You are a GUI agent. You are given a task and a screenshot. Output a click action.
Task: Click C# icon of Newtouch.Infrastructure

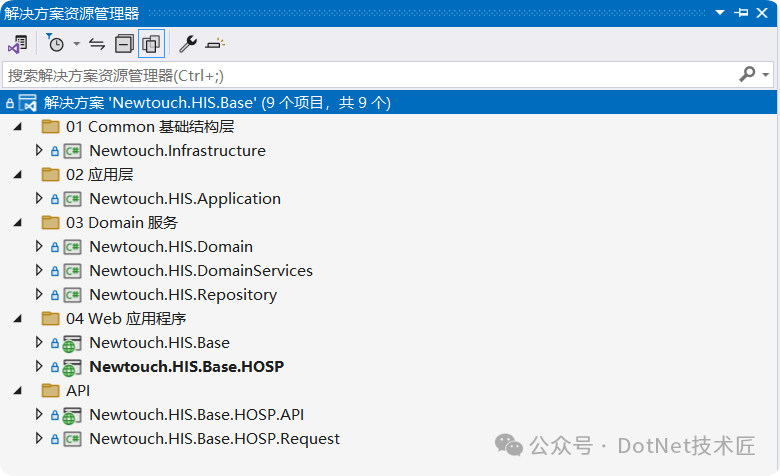73,151
